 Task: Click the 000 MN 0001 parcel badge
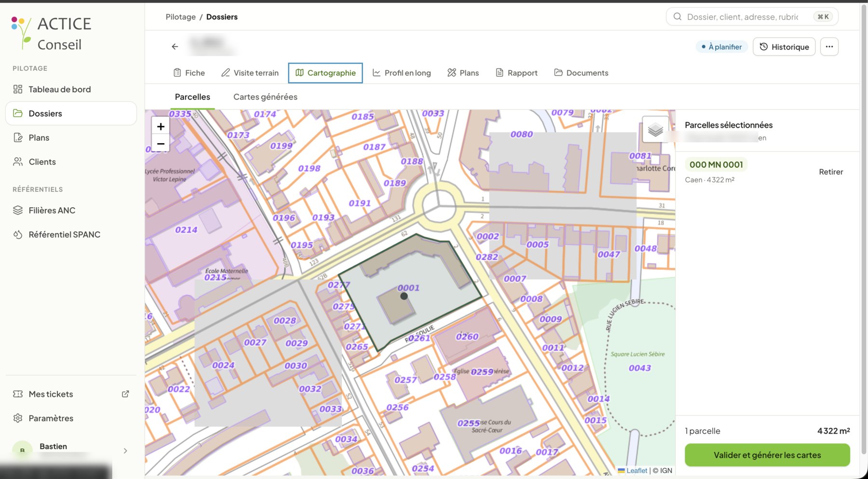coord(716,165)
